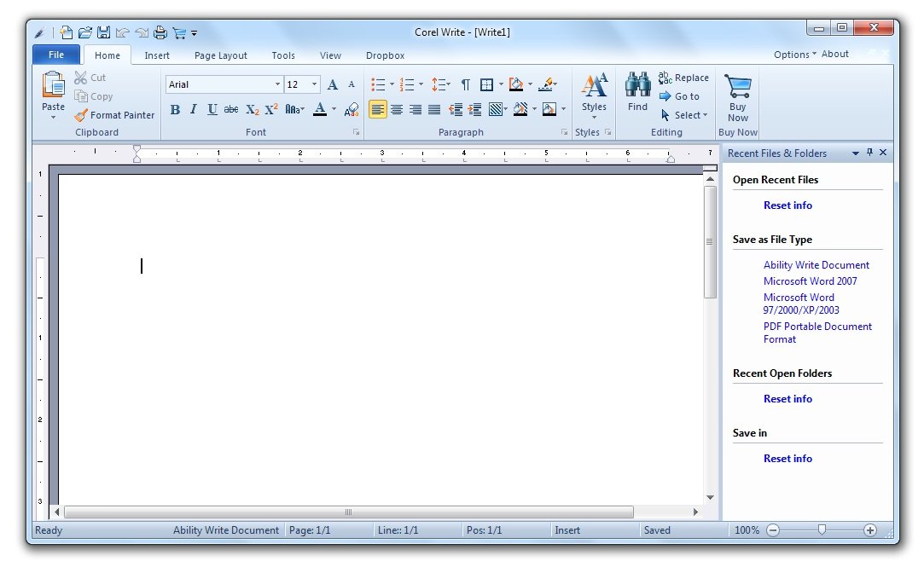924x567 pixels.
Task: Toggle italic formatting
Action: 193,109
